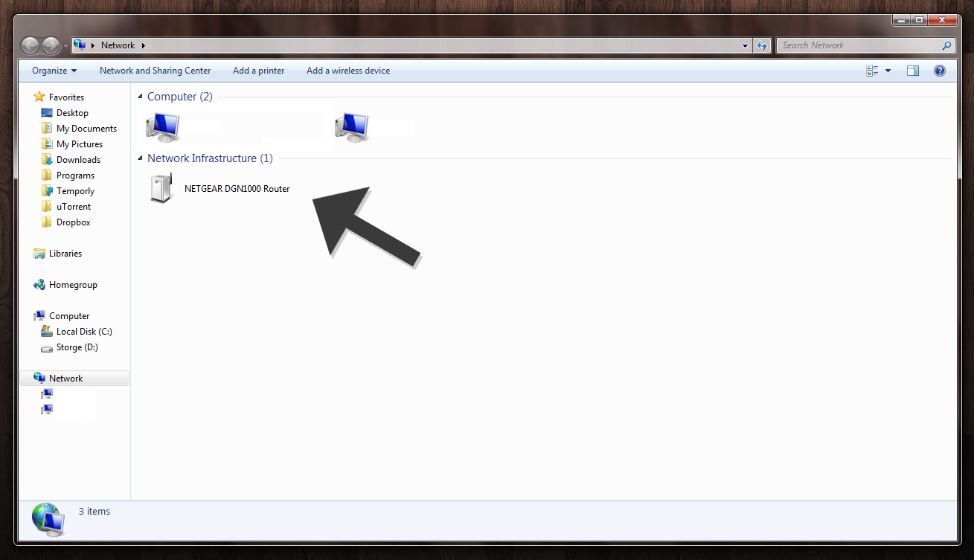Open the Organize menu
This screenshot has height=560, width=974.
tap(54, 71)
